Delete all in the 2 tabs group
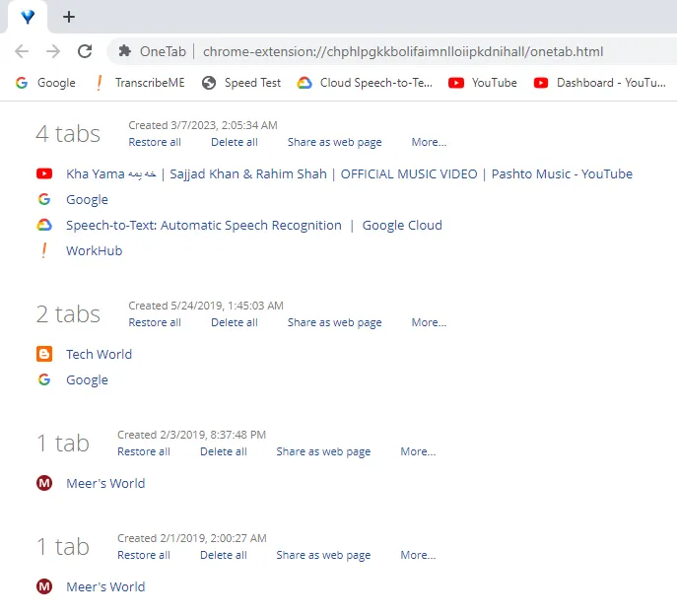Viewport: 677px width, 616px height. (235, 322)
